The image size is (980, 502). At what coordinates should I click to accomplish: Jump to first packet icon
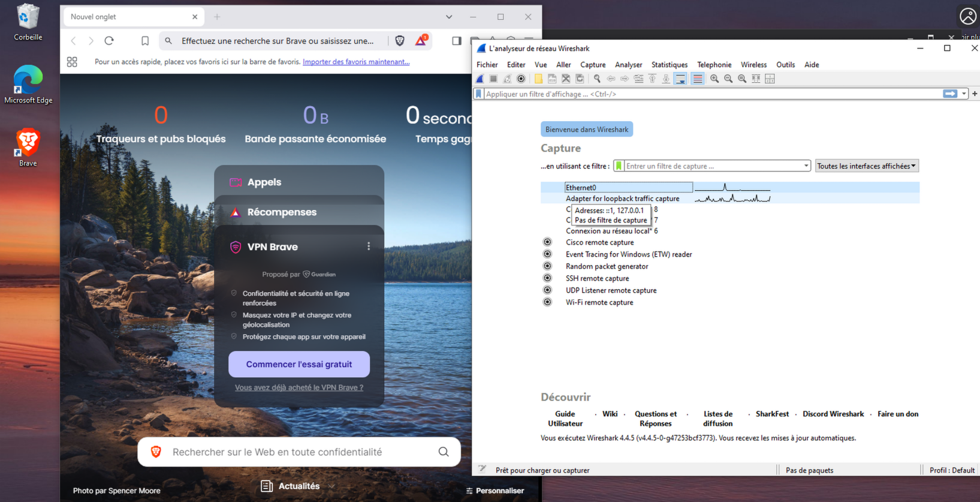(652, 79)
